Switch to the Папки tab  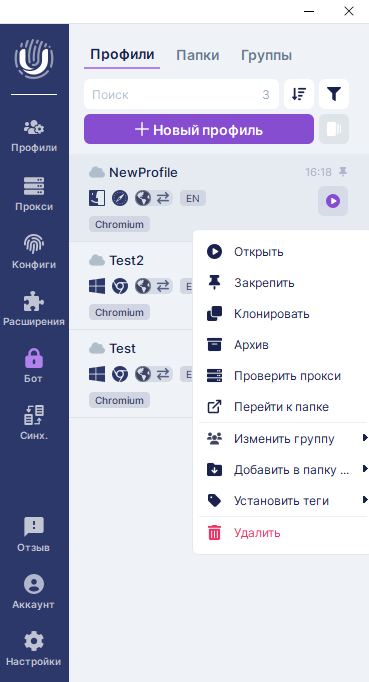(198, 55)
